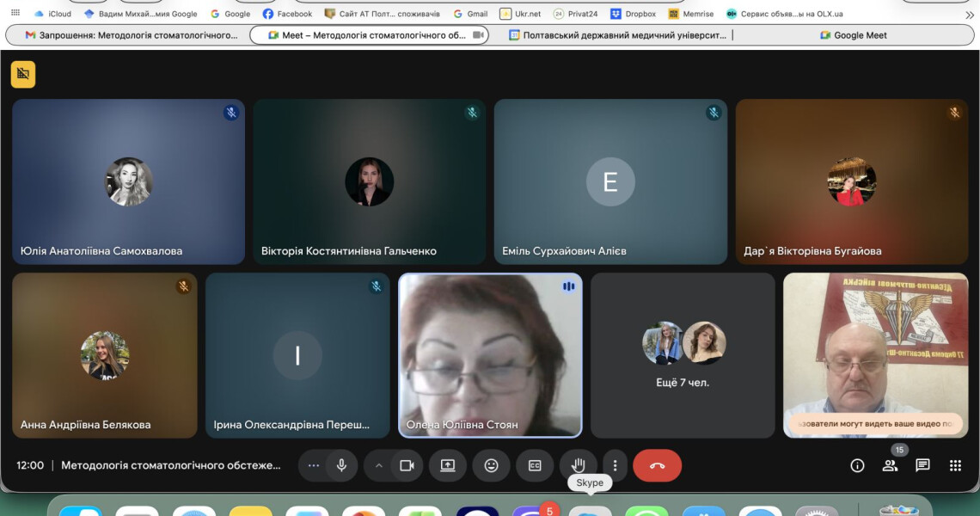The image size is (980, 516).
Task: Turn the camera on or off
Action: 407,465
